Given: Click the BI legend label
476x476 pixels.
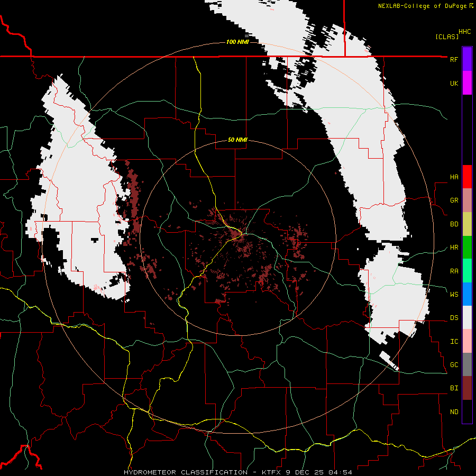Looking at the screenshot, I should point(454,388).
